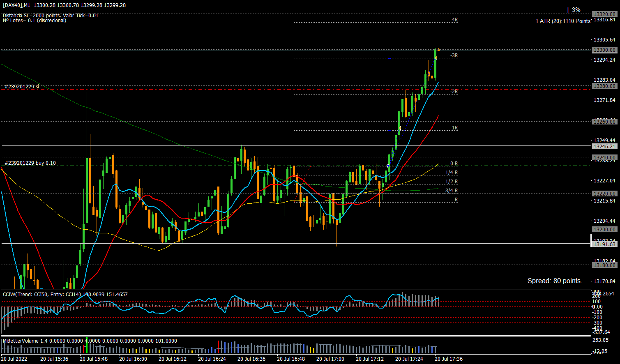
Task: Click the "Spread: 80 points." label
Action: coord(555,281)
